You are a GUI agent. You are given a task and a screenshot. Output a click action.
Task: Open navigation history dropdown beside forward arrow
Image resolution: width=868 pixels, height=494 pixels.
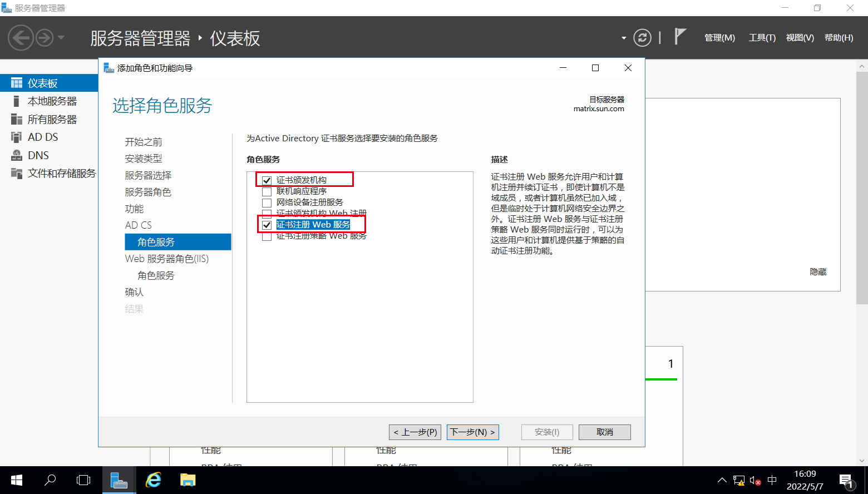point(61,38)
